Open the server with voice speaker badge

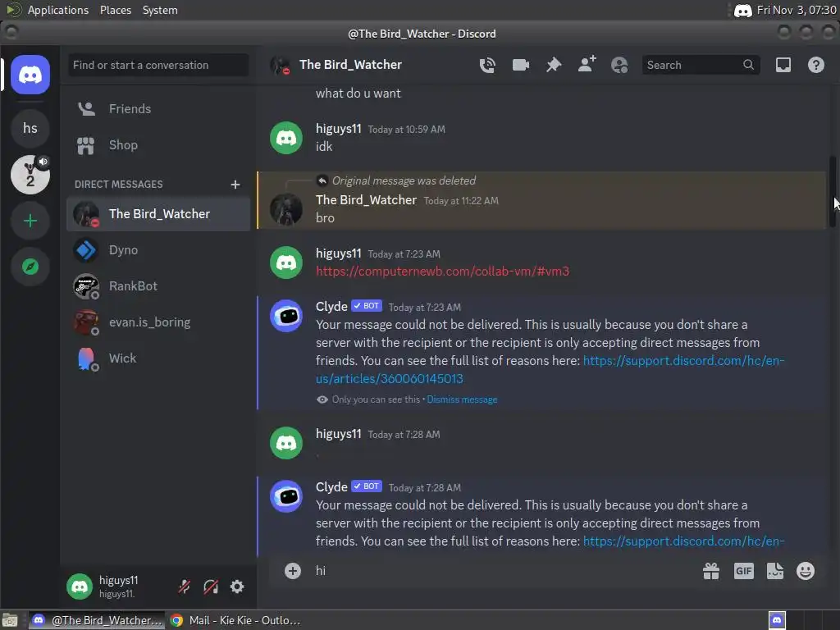pos(30,175)
